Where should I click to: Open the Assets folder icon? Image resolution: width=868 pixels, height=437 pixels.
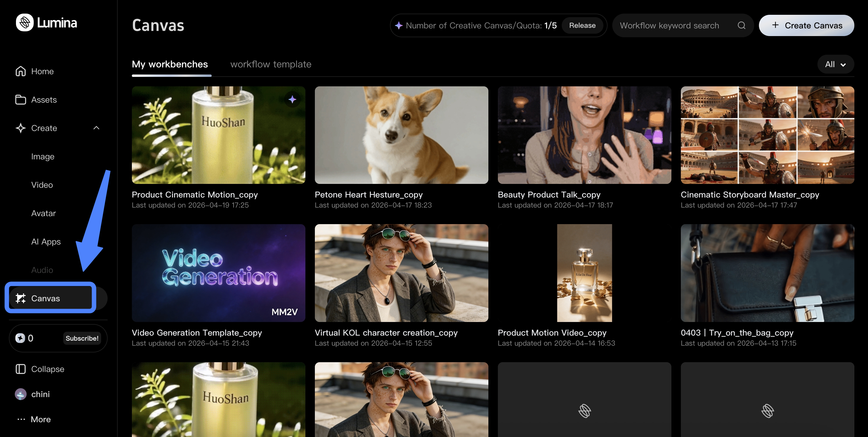pos(21,99)
